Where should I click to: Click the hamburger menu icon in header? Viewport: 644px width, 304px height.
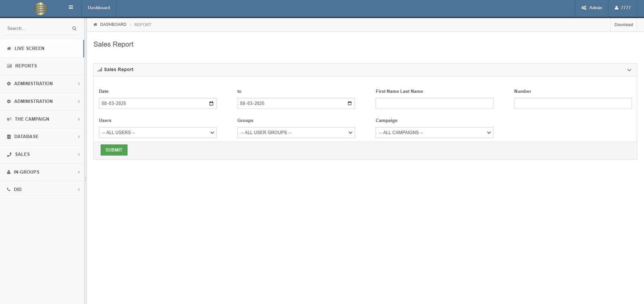(71, 7)
